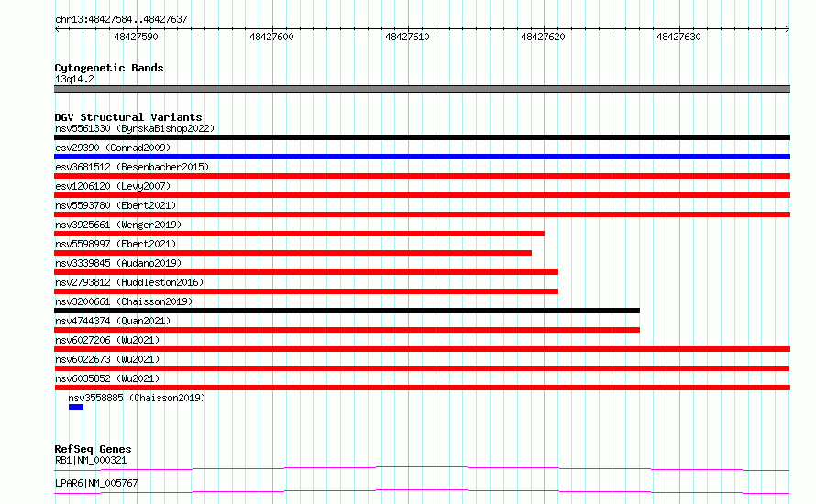Open the nsv2793812 (Huddleston2016) label
The image size is (816, 504).
tap(129, 282)
